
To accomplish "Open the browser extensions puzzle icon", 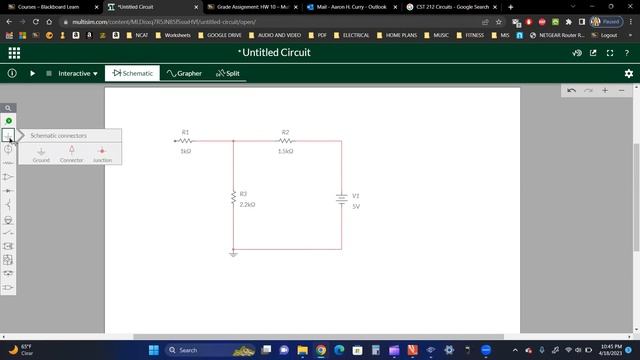I will [x=569, y=22].
